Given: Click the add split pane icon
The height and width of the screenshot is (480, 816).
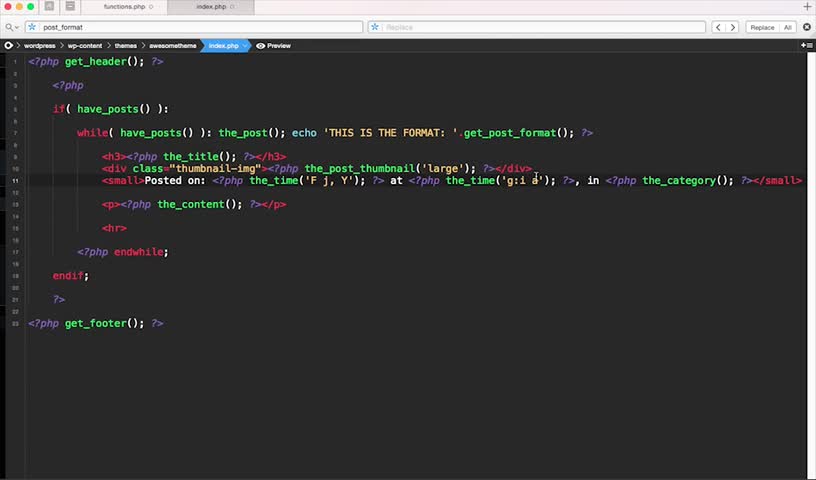Looking at the screenshot, I should (807, 45).
